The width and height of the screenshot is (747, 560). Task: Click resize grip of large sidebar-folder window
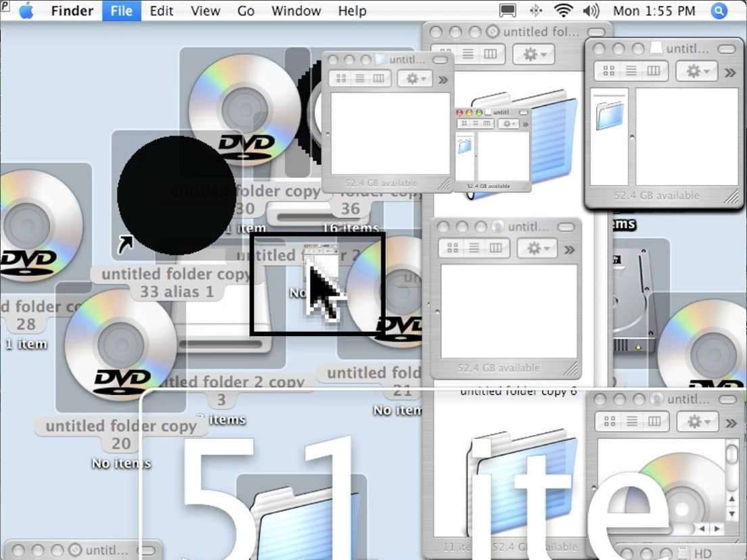(731, 197)
